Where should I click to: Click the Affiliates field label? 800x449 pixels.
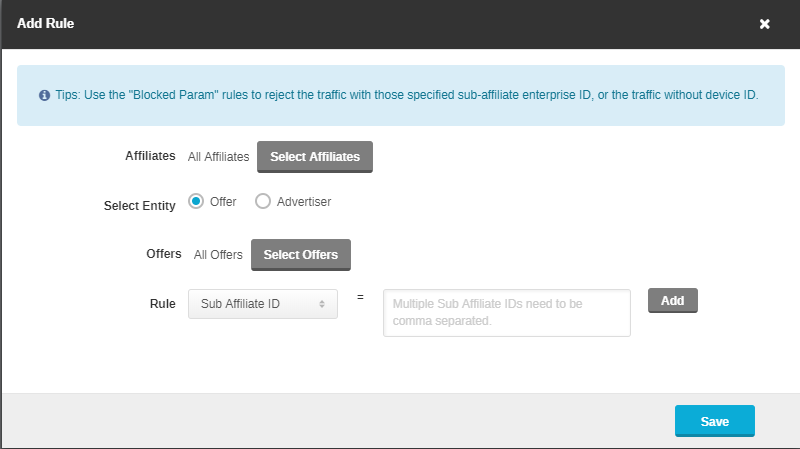pyautogui.click(x=150, y=156)
